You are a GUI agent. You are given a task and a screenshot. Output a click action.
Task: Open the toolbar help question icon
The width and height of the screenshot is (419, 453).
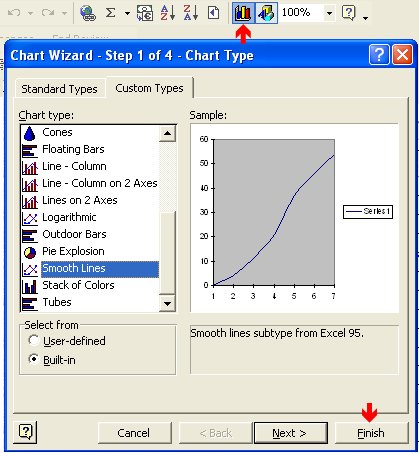click(349, 13)
